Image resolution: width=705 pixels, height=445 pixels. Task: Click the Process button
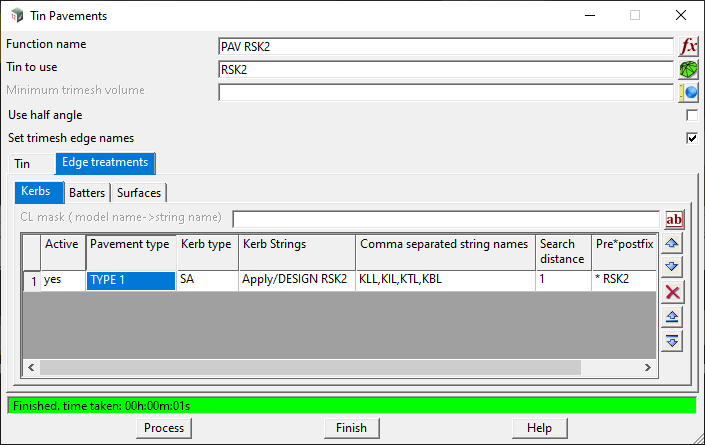coord(164,428)
